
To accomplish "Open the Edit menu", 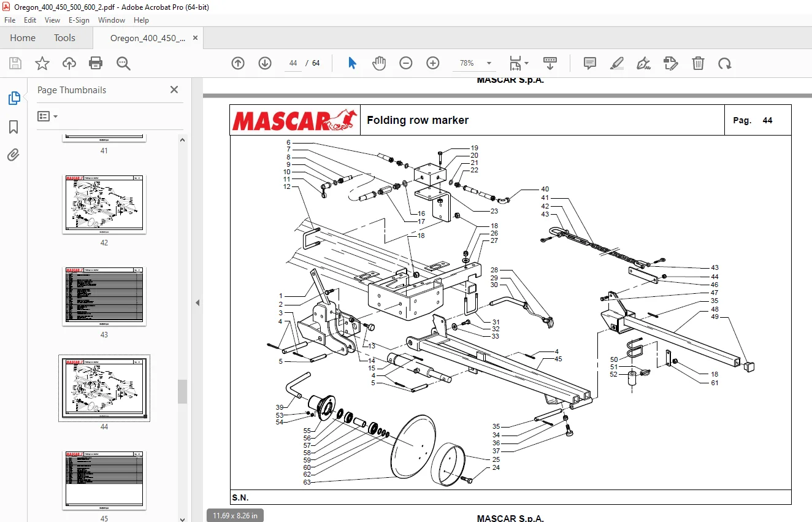I will 30,20.
